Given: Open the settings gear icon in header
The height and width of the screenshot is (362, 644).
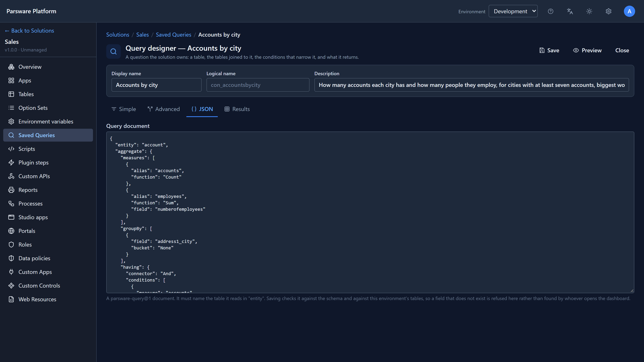Looking at the screenshot, I should point(609,11).
